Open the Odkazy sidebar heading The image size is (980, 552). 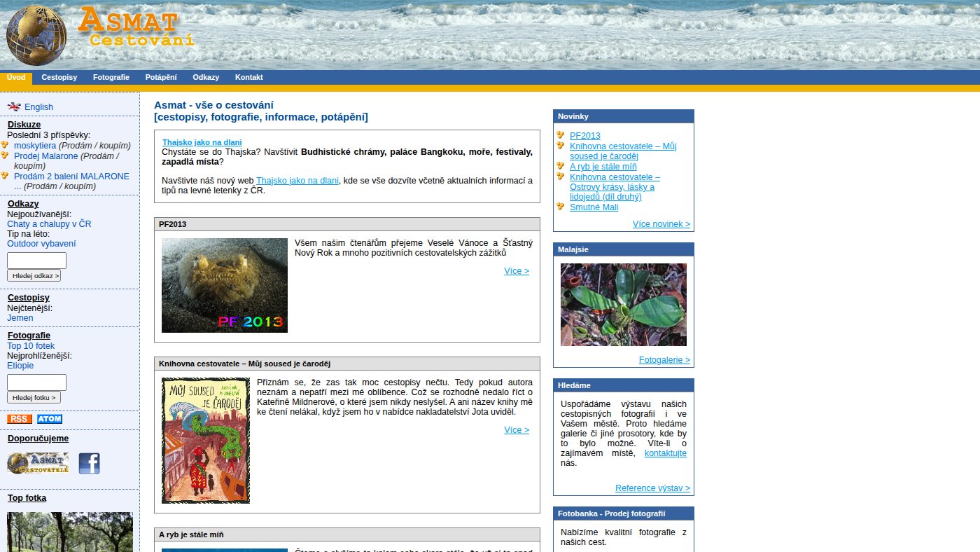(23, 204)
